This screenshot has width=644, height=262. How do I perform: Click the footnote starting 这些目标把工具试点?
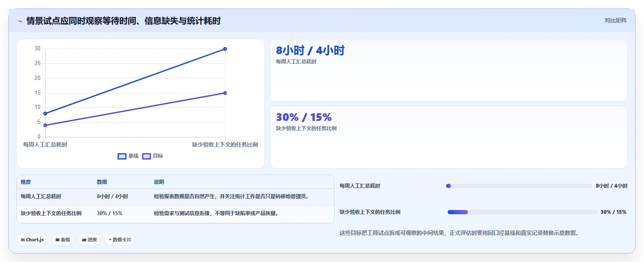459,233
